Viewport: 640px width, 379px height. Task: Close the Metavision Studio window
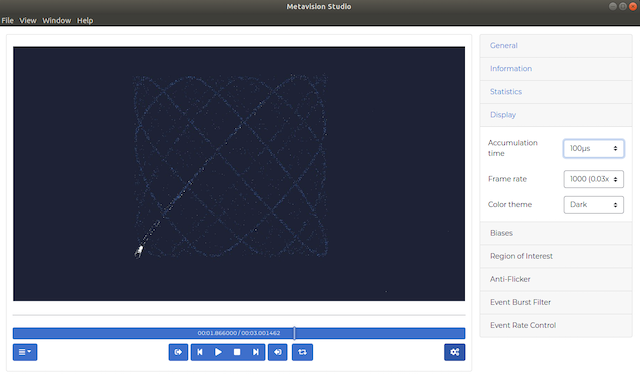[633, 6]
